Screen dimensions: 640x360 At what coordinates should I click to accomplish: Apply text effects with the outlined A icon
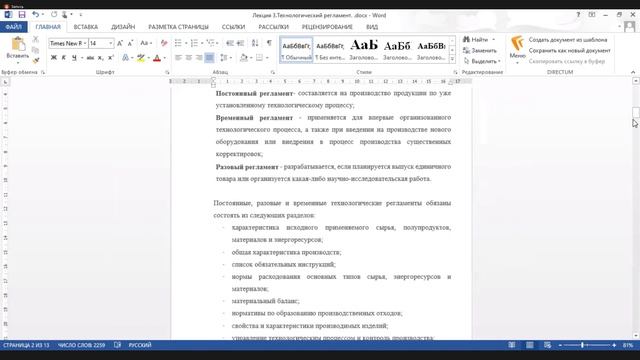[x=126, y=58]
